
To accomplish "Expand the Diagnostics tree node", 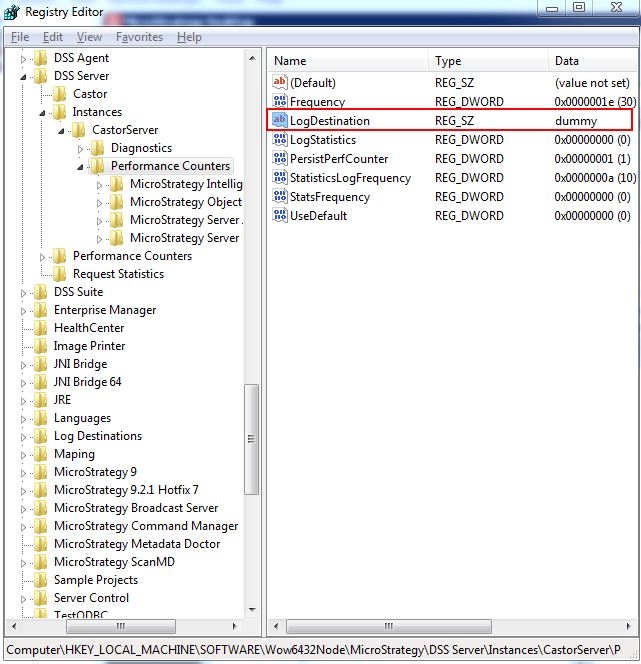I will (81, 148).
